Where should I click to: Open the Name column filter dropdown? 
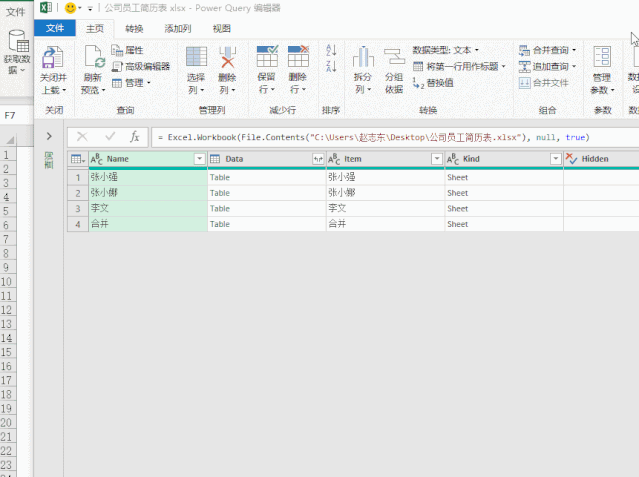tap(200, 159)
